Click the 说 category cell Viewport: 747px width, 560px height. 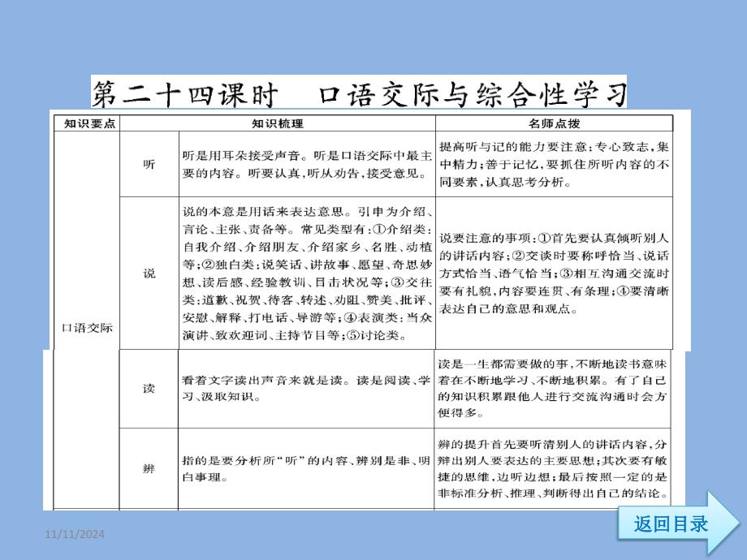click(x=149, y=274)
